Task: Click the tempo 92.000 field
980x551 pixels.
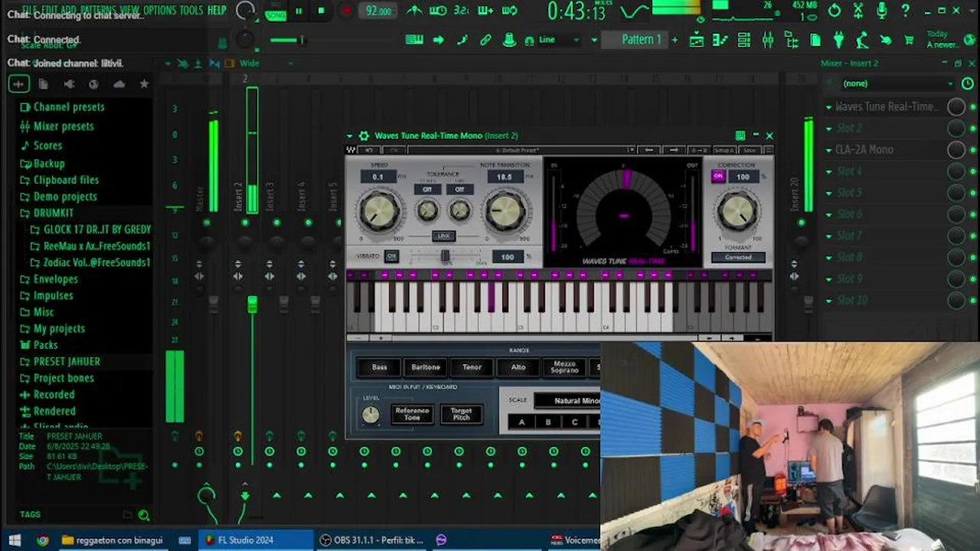Action: coord(378,11)
